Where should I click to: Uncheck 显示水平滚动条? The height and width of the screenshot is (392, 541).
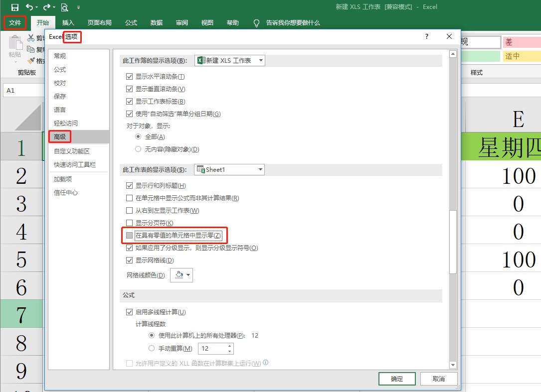click(130, 76)
